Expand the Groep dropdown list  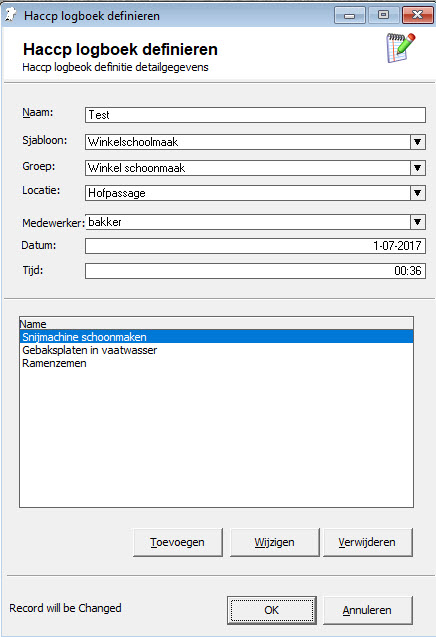pos(417,168)
